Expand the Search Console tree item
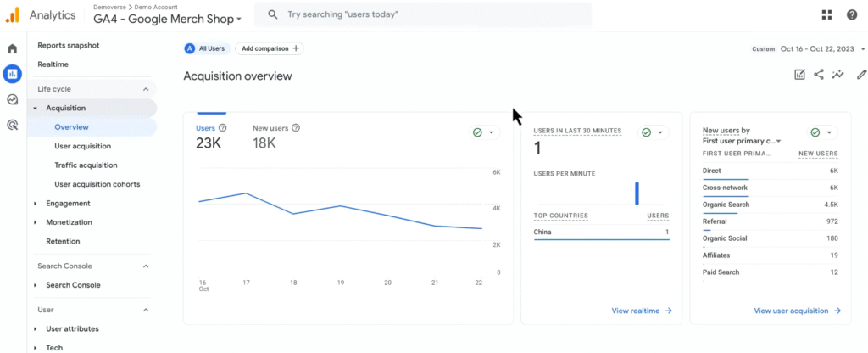 35,285
